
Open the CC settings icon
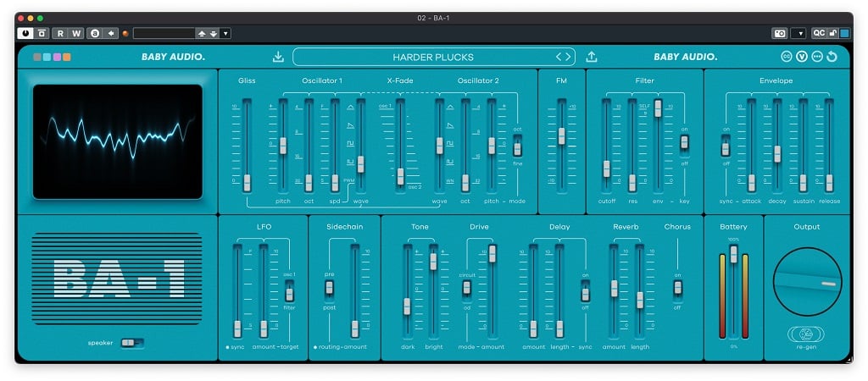click(x=786, y=57)
